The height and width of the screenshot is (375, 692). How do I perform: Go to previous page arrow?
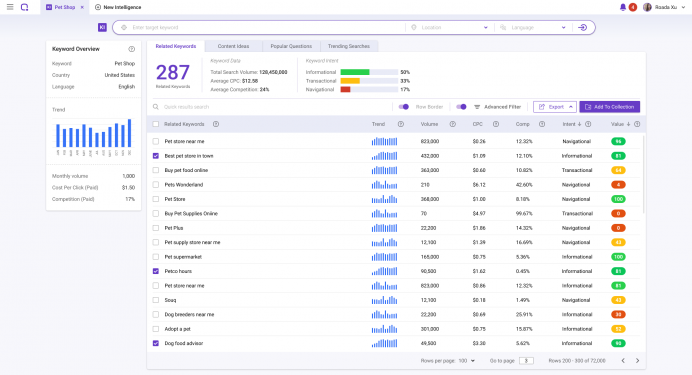(x=623, y=361)
